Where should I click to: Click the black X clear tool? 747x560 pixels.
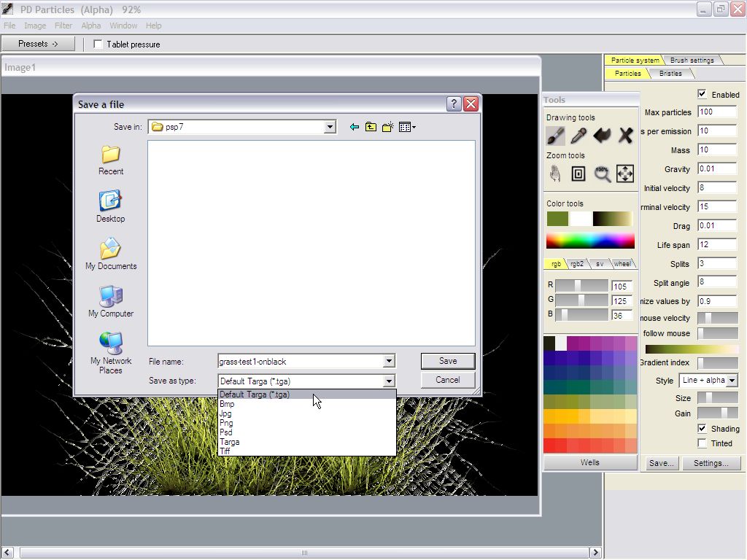point(625,136)
